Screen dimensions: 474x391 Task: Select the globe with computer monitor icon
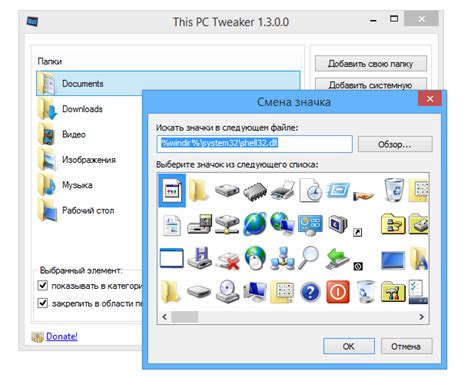[x=283, y=224]
